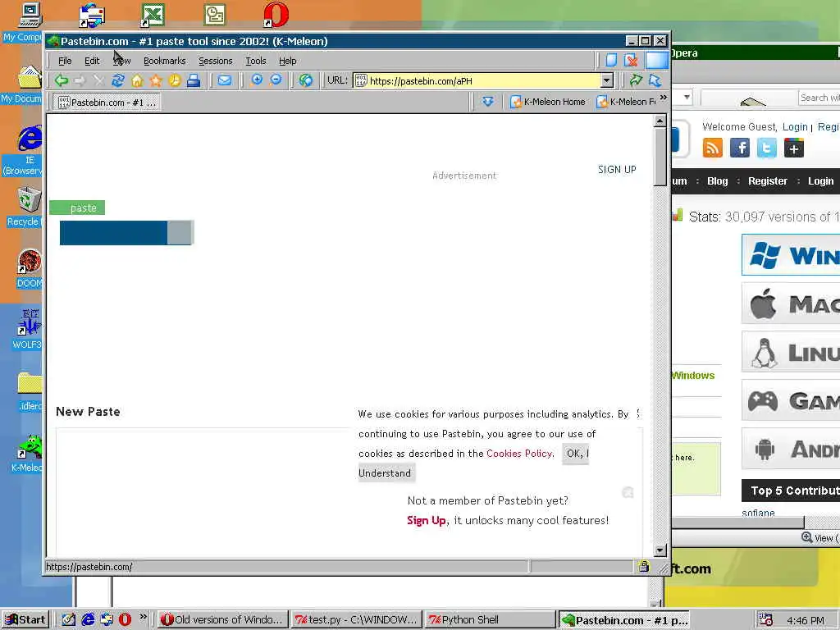Image resolution: width=840 pixels, height=630 pixels.
Task: Open History with the clock icon
Action: (175, 81)
